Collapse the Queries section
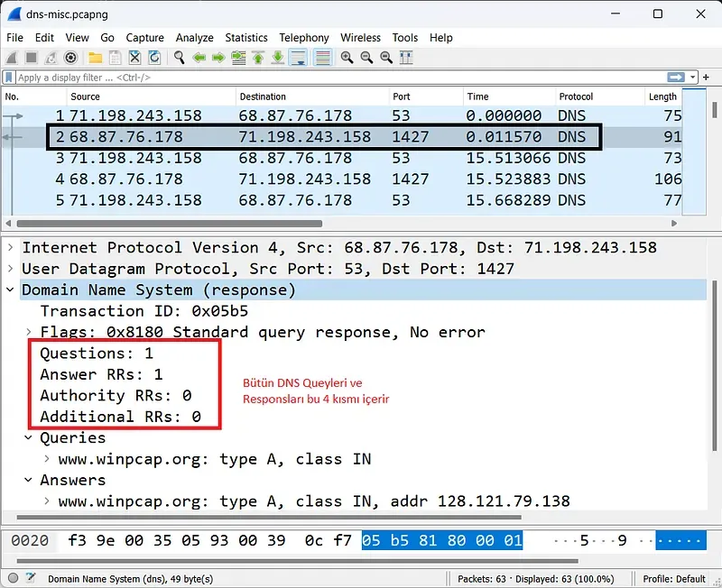 pos(29,437)
